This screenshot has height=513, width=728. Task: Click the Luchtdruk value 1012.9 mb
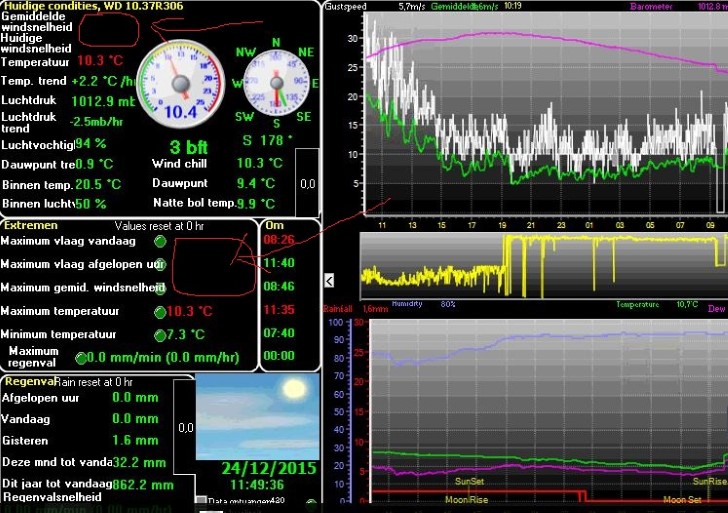(102, 101)
